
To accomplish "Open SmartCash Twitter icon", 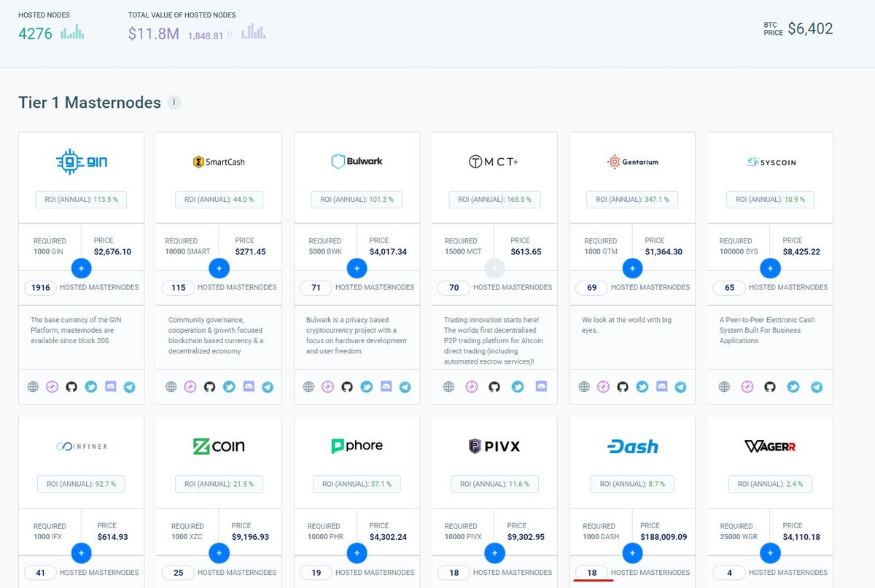I will click(x=229, y=388).
